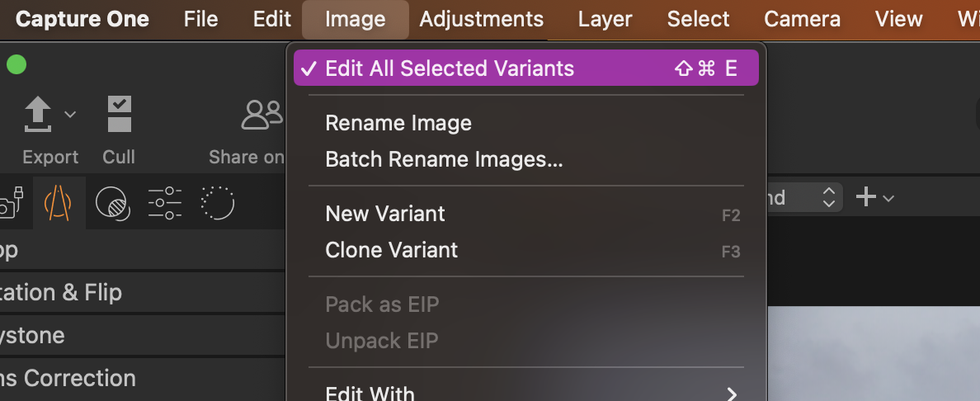Open the Adjust sliders tool tab
980x401 pixels.
click(165, 203)
